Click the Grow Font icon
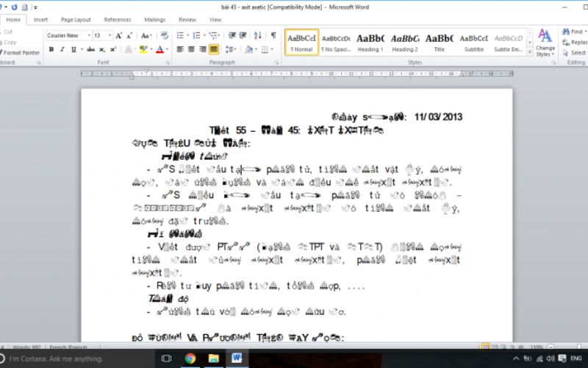 [118, 35]
